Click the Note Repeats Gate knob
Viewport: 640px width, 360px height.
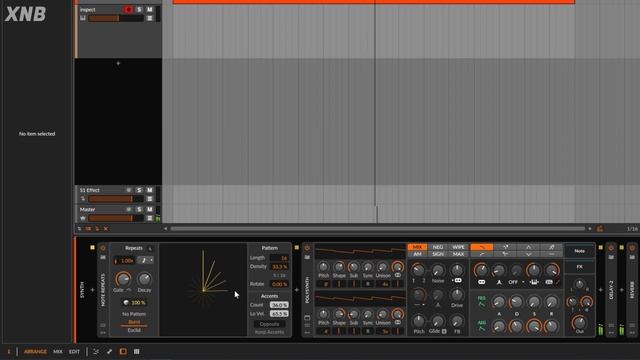(123, 279)
